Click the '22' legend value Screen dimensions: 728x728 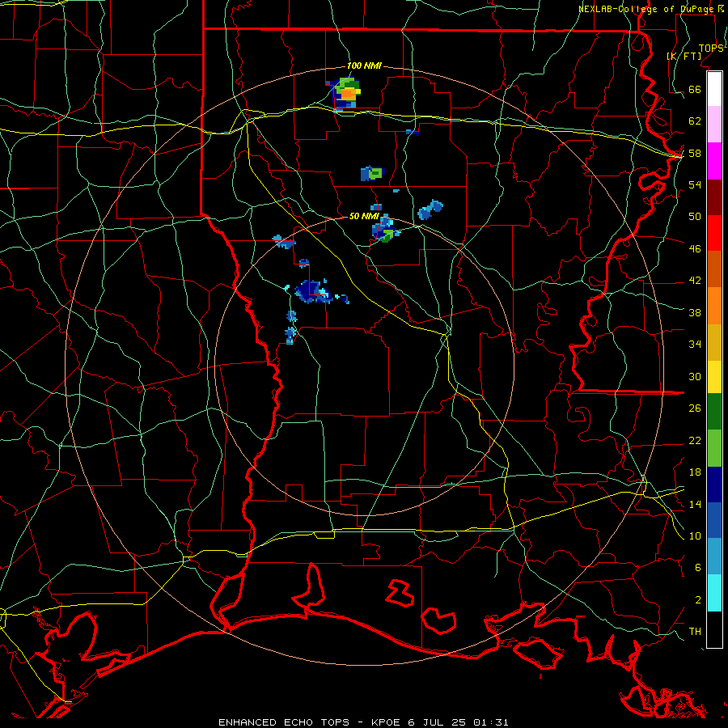tap(695, 440)
